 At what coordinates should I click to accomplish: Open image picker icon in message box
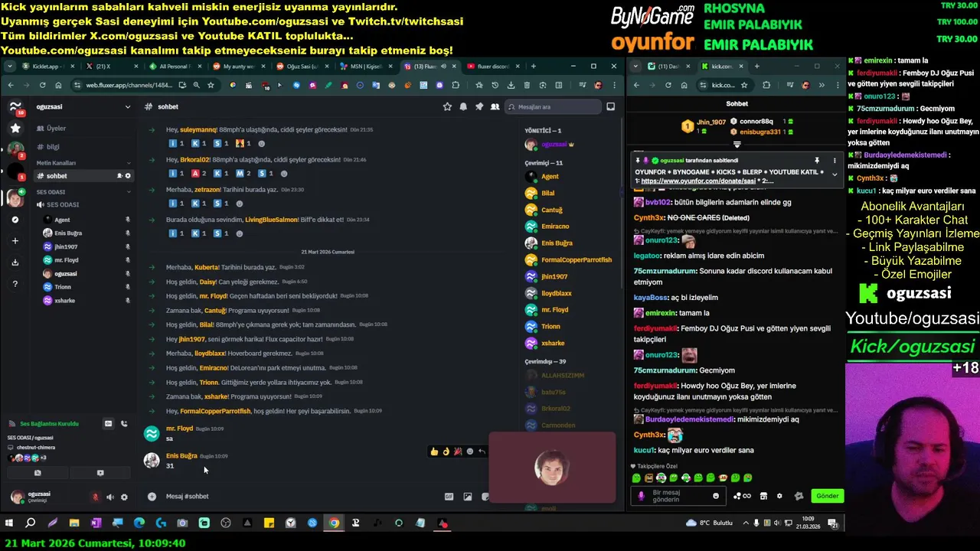(468, 497)
